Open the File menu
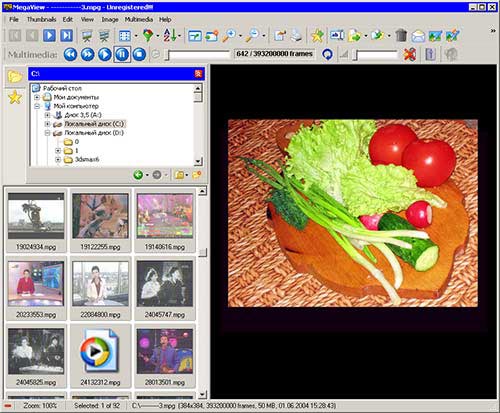Image resolution: width=500 pixels, height=413 pixels. (14, 19)
